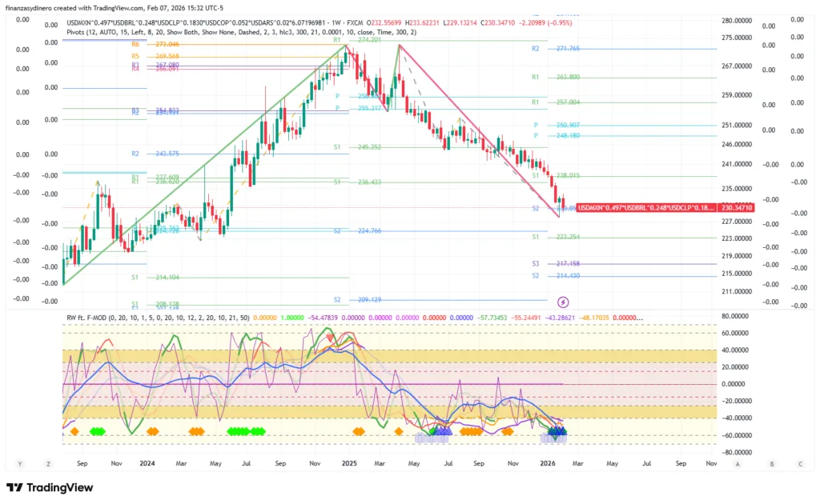This screenshot has width=820, height=504.
Task: Click the TradingView logo
Action: [50, 487]
